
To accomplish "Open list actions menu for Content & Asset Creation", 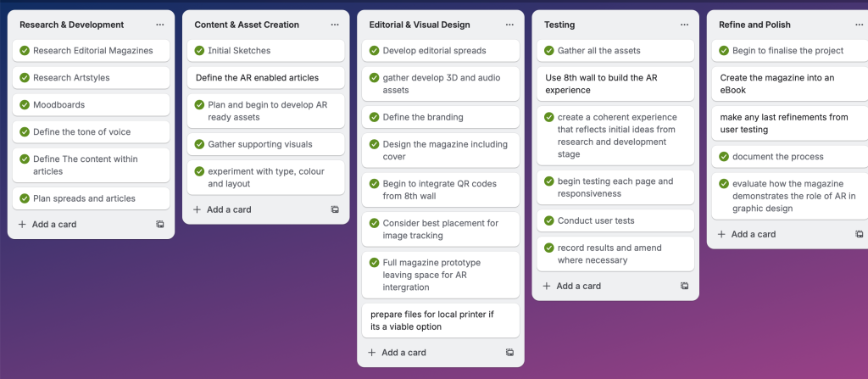I will (x=335, y=25).
